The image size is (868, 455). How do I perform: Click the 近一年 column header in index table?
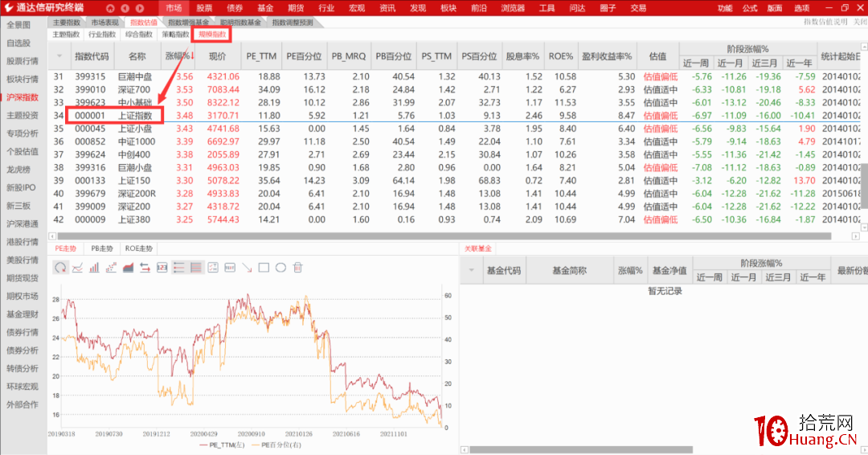point(799,63)
